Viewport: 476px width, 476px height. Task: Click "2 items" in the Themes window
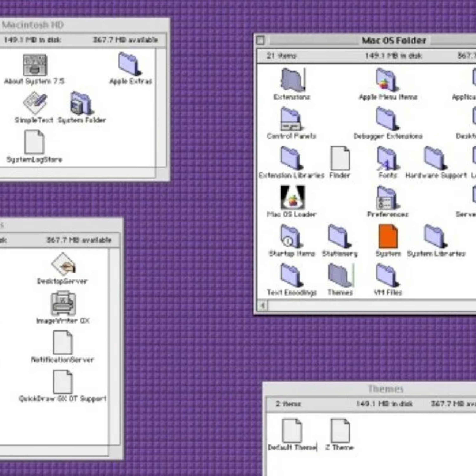tap(288, 404)
